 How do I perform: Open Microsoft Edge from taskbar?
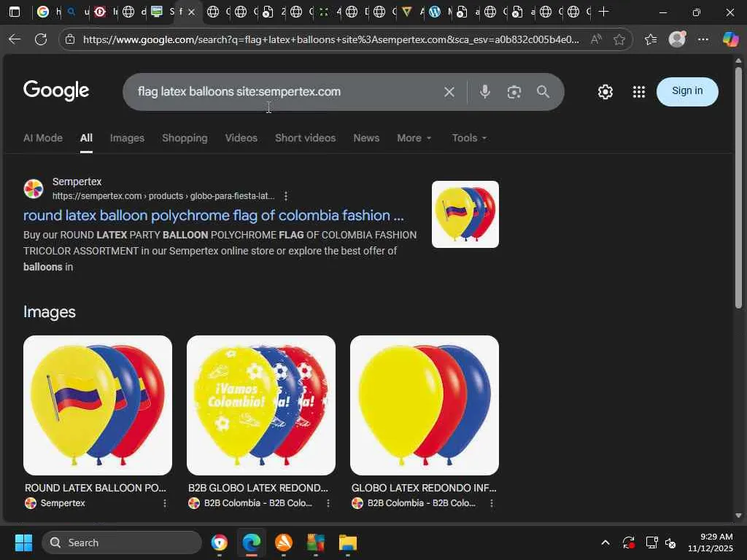pos(252,542)
